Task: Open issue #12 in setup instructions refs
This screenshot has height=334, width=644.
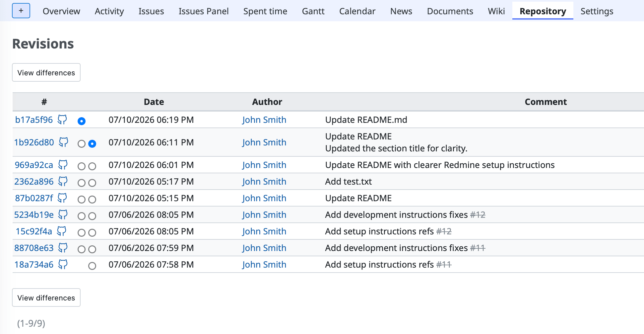Action: [x=444, y=231]
